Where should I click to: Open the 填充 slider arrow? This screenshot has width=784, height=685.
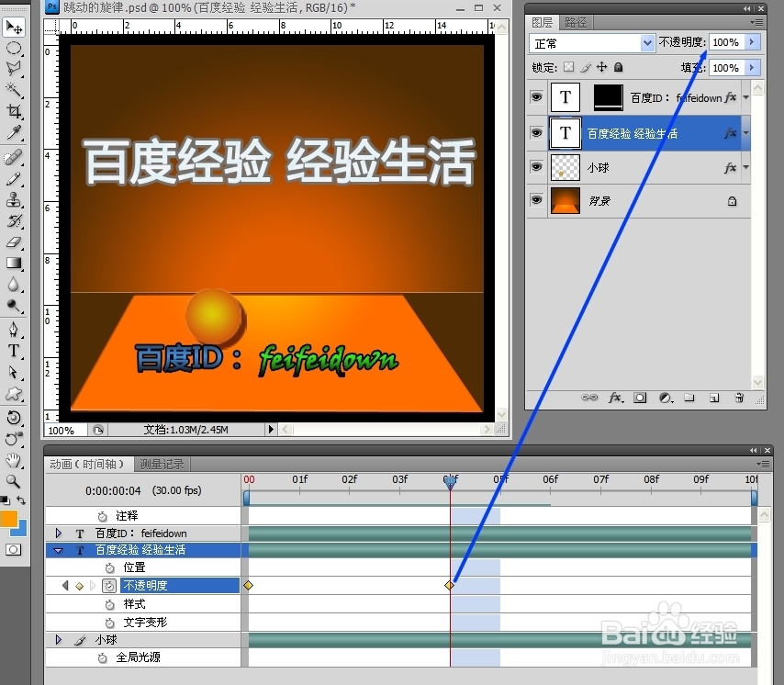tap(752, 68)
